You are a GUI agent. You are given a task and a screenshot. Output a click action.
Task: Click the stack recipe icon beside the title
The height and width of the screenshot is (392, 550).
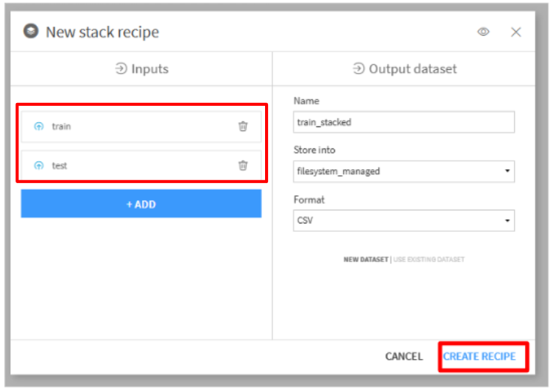[x=31, y=31]
